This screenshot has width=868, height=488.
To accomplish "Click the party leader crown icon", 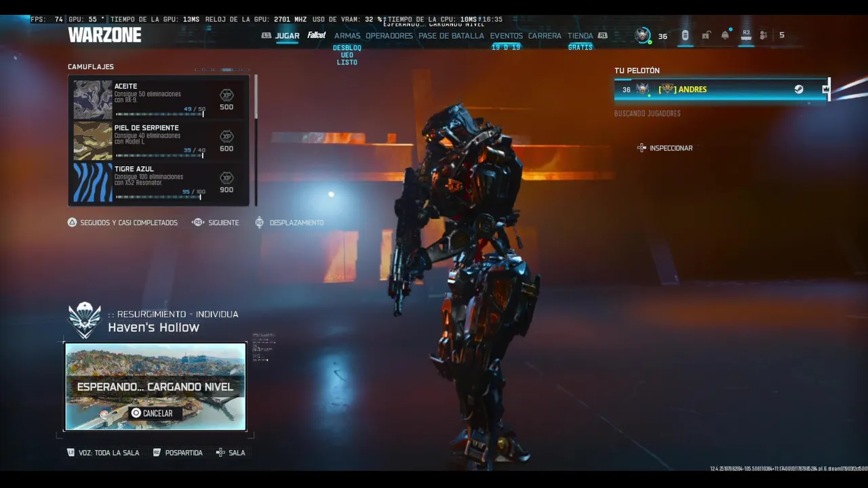I will (x=825, y=89).
